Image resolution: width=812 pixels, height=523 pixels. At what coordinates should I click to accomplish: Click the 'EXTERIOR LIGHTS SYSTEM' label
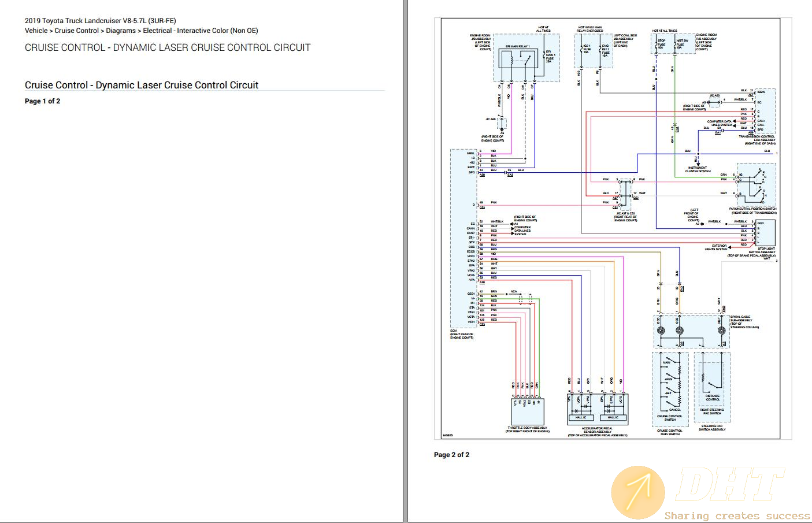point(716,247)
